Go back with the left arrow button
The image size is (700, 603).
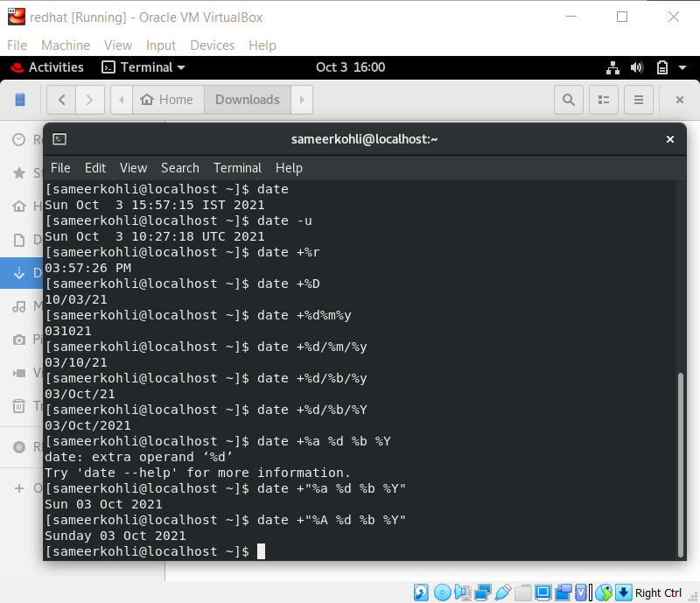coord(61,100)
